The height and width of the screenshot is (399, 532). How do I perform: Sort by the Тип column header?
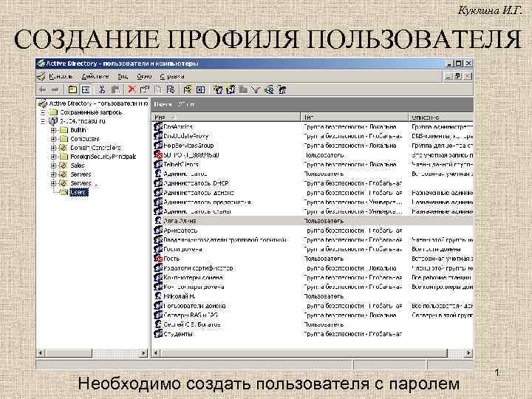click(x=354, y=117)
